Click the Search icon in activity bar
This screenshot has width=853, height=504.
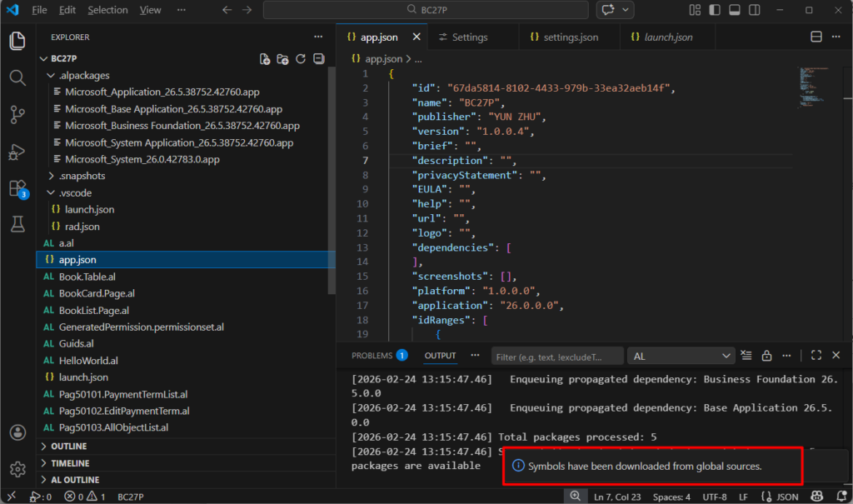pyautogui.click(x=17, y=78)
